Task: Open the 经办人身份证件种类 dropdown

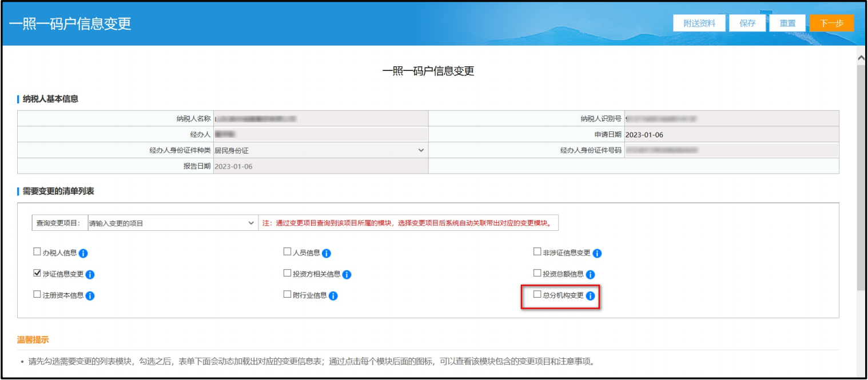Action: click(x=421, y=150)
